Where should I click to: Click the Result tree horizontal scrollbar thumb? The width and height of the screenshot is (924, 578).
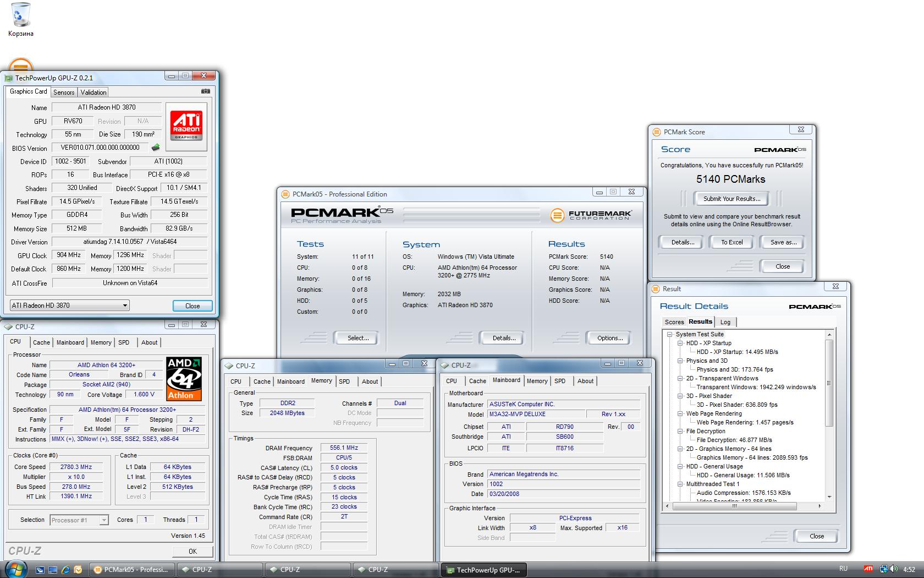pos(734,506)
